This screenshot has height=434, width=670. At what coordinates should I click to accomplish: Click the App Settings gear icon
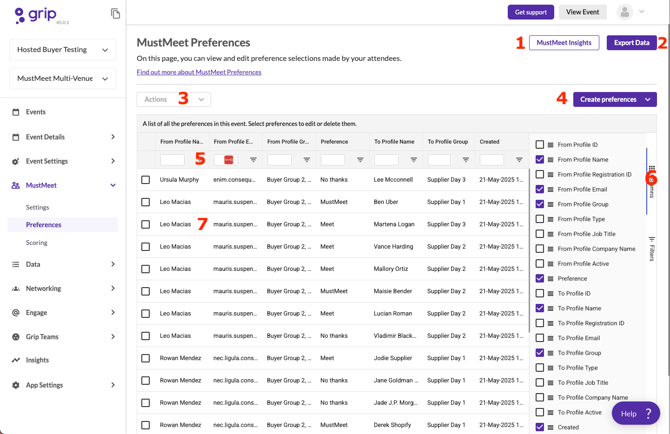pos(15,385)
